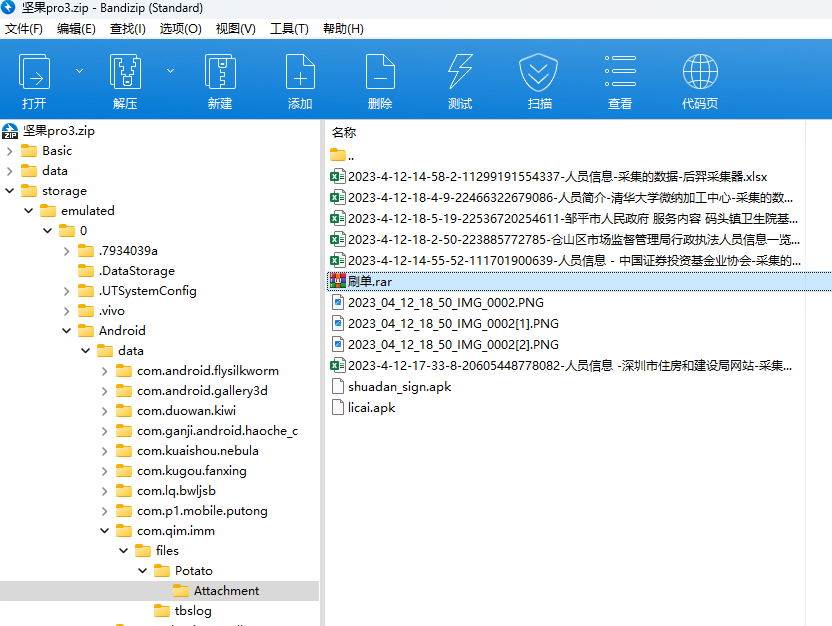
Task: Click the Scan (扫描) shield icon
Action: [x=539, y=72]
